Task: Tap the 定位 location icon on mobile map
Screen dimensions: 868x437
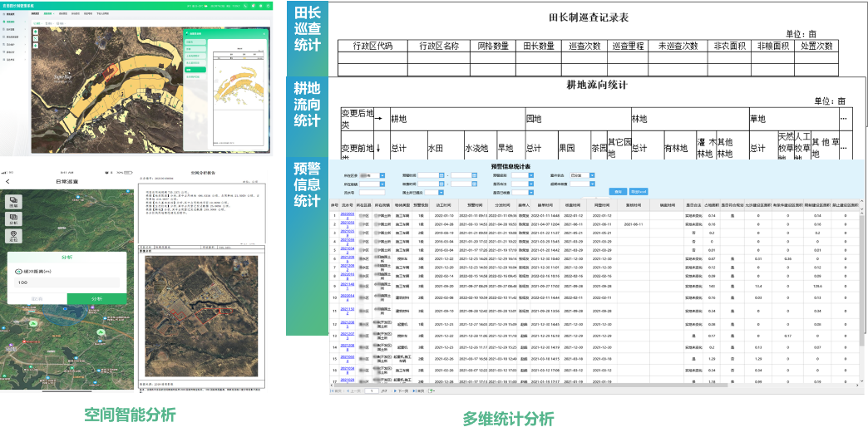Action: point(14,237)
